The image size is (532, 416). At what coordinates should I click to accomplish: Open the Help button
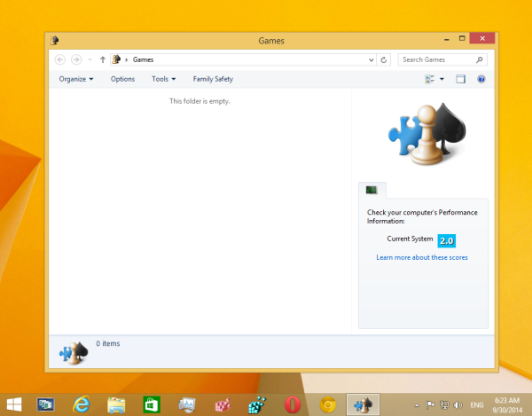[x=481, y=79]
